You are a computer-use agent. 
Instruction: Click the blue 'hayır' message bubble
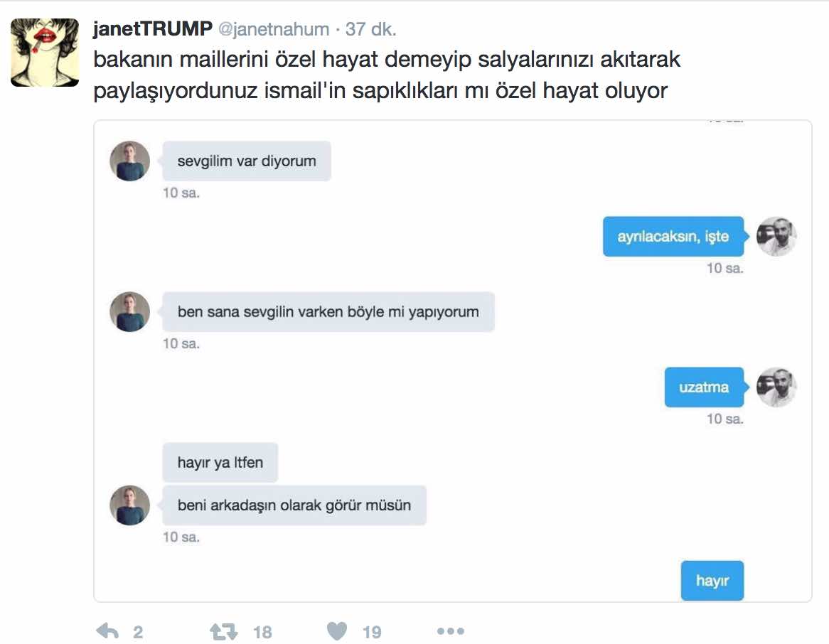[x=712, y=581]
